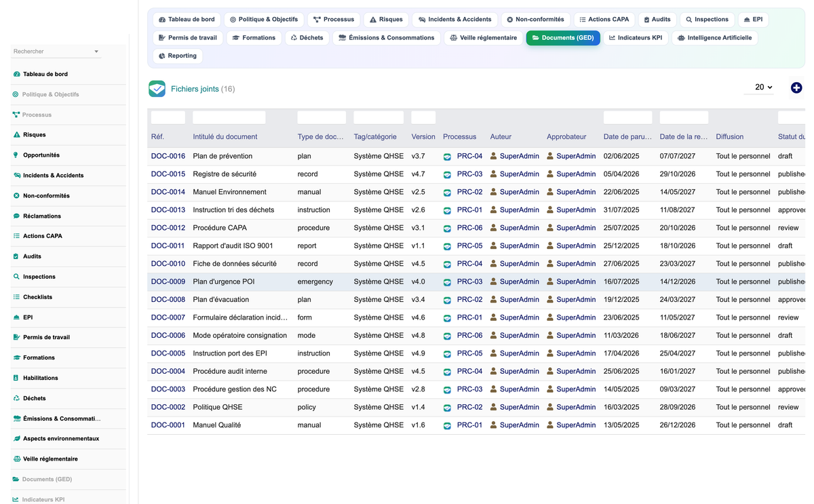Click Risques warning triangle icon in sidebar
This screenshot has height=504, width=814.
pyautogui.click(x=17, y=135)
